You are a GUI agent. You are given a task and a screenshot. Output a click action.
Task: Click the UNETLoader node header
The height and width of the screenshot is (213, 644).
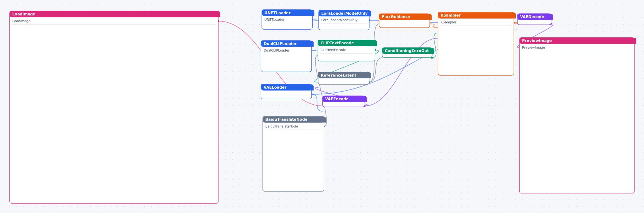(288, 13)
